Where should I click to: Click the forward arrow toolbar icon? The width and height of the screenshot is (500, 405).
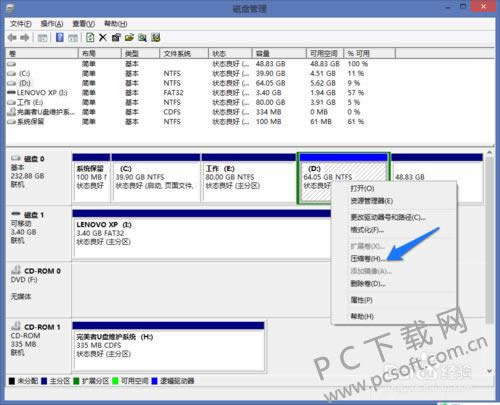click(x=25, y=38)
